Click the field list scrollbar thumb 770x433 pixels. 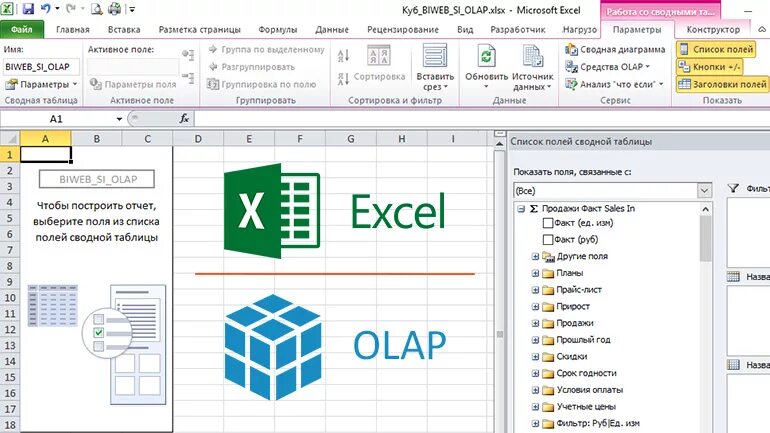coord(706,239)
